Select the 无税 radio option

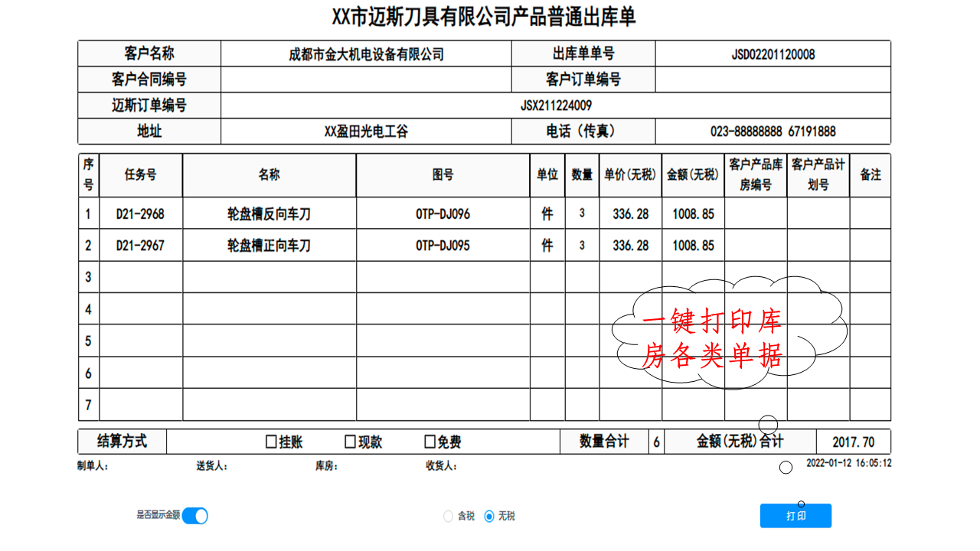(x=489, y=517)
